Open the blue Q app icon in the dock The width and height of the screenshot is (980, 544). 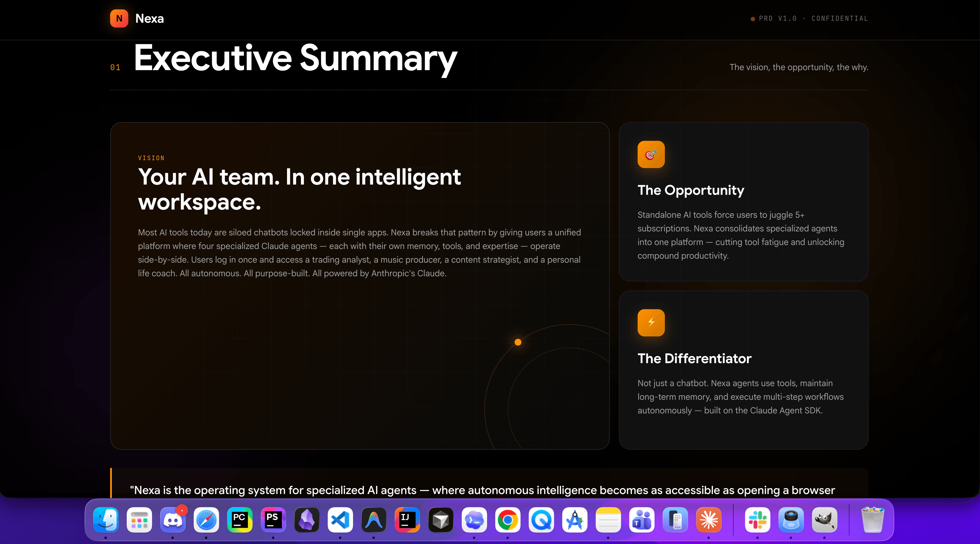pos(541,520)
